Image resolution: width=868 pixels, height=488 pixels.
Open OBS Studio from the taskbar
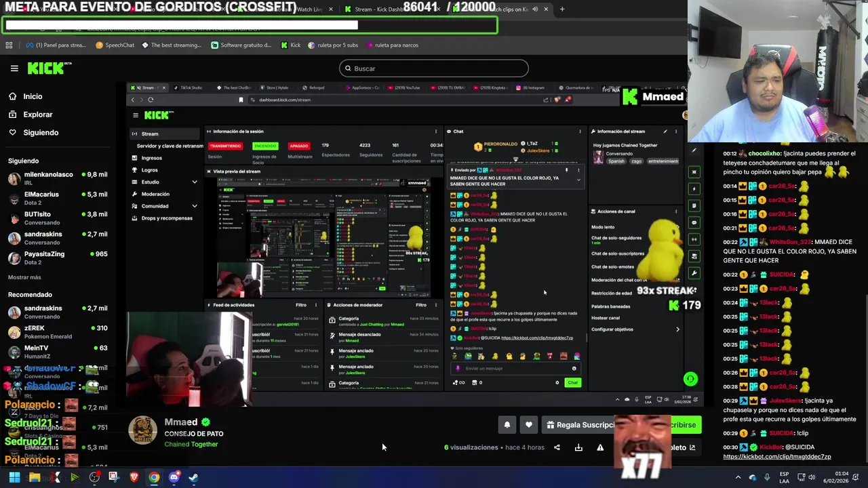(x=94, y=477)
